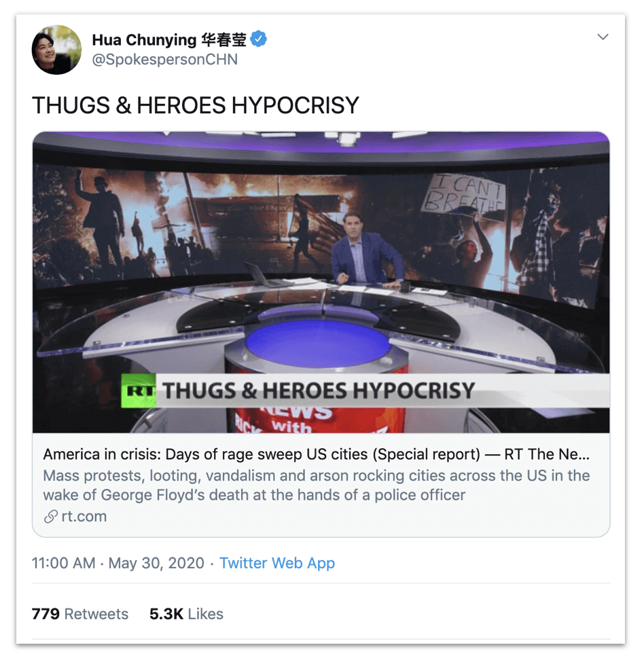The image size is (644, 660).
Task: Open the Hua Chunying display name link
Action: 169,39
